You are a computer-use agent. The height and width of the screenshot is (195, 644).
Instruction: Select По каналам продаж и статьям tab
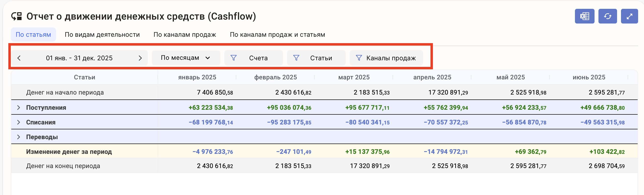click(277, 35)
